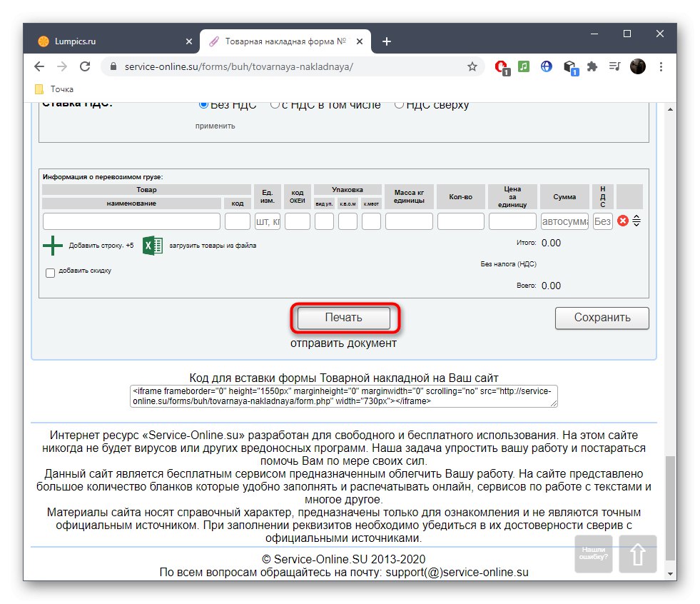Bookmark the page with the star icon
Image resolution: width=700 pixels, height=604 pixels.
tap(472, 66)
